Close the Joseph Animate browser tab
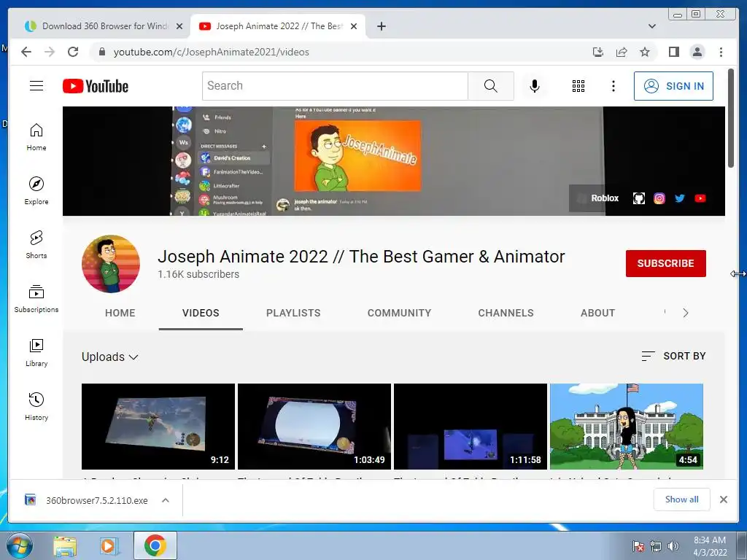 354,26
